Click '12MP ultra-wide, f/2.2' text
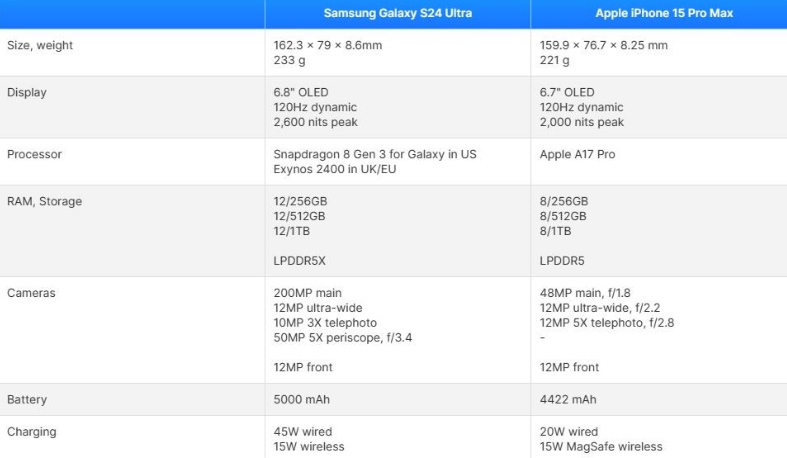This screenshot has width=787, height=458. [600, 308]
